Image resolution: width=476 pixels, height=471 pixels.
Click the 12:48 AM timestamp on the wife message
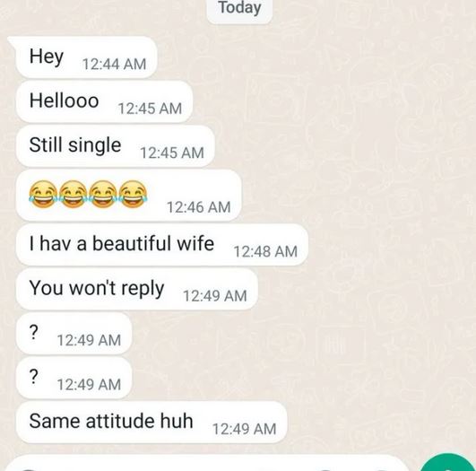pos(265,251)
